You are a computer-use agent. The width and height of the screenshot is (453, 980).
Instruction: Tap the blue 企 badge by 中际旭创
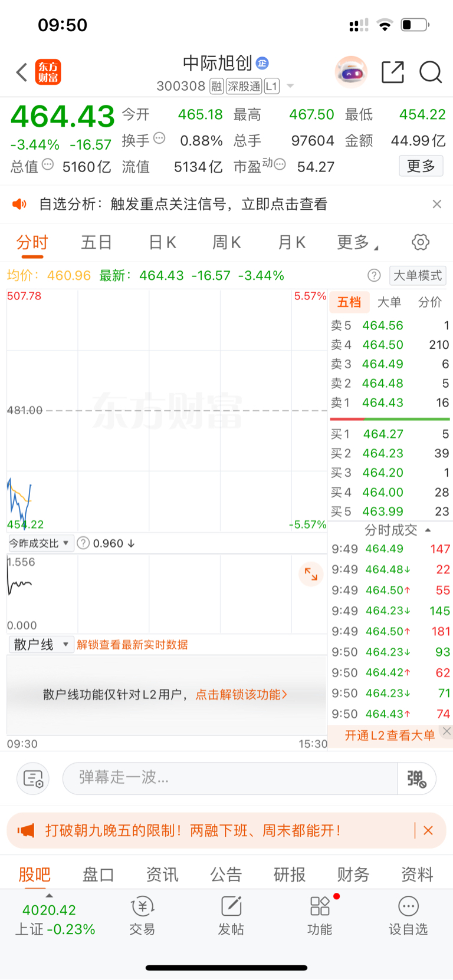click(x=262, y=63)
